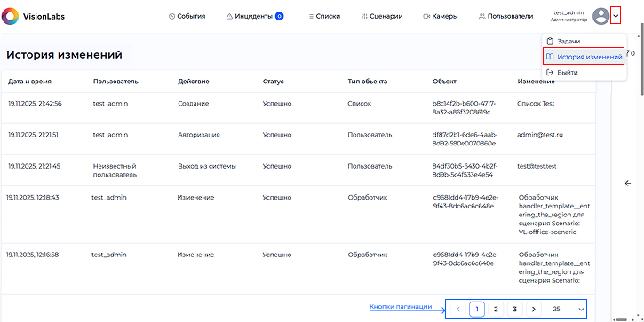
Task: Click the Список object type cell
Action: [360, 104]
